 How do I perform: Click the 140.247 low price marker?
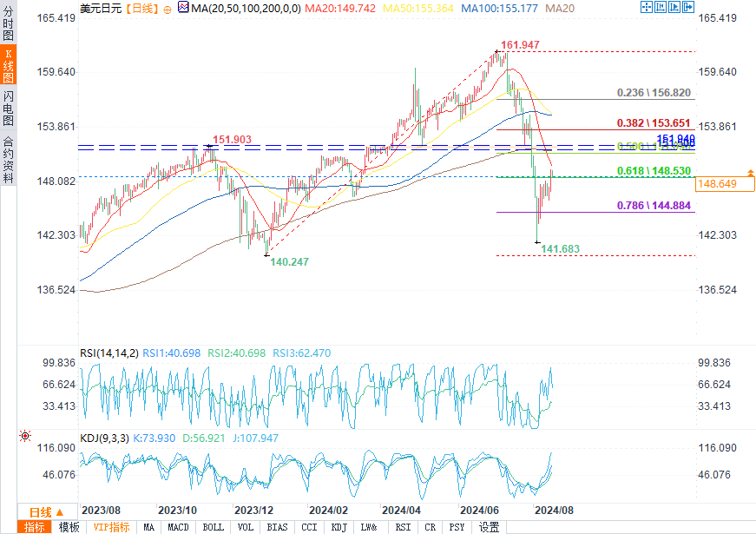point(289,262)
